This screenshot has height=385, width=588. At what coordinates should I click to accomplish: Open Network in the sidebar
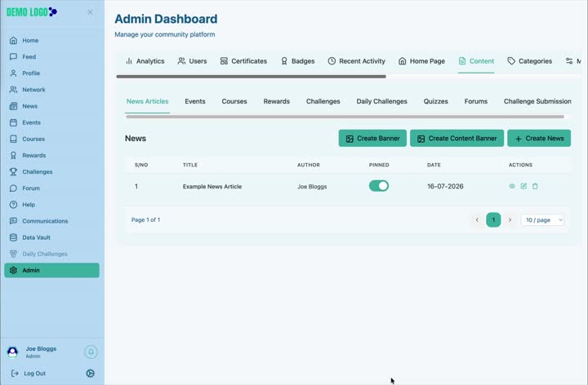click(x=51, y=90)
